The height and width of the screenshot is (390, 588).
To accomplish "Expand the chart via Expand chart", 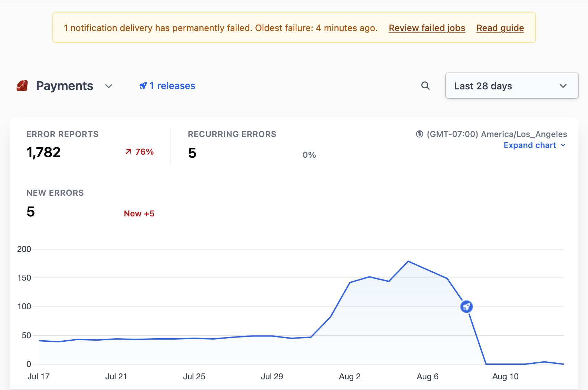I will point(535,145).
